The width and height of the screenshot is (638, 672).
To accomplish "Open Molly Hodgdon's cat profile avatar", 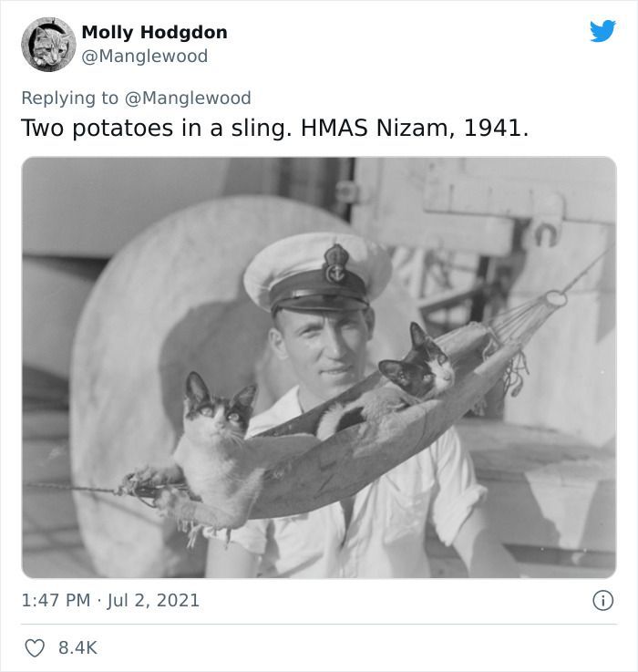I will click(x=48, y=44).
